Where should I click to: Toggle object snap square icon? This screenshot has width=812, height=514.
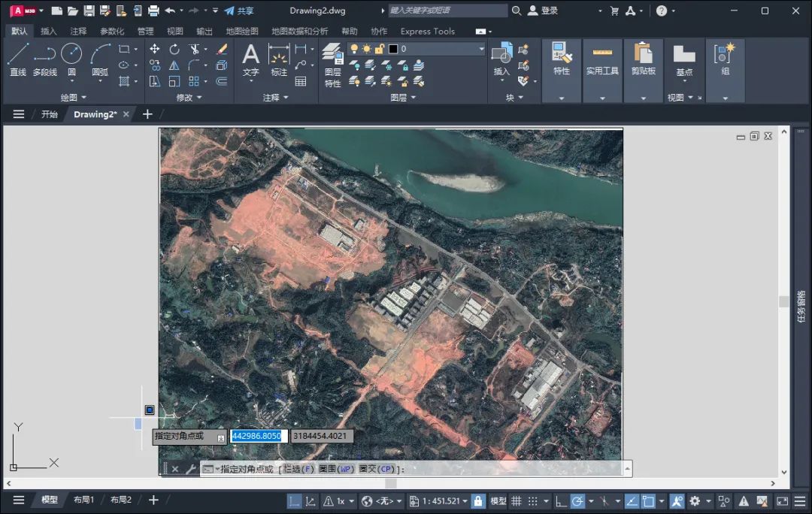click(648, 500)
